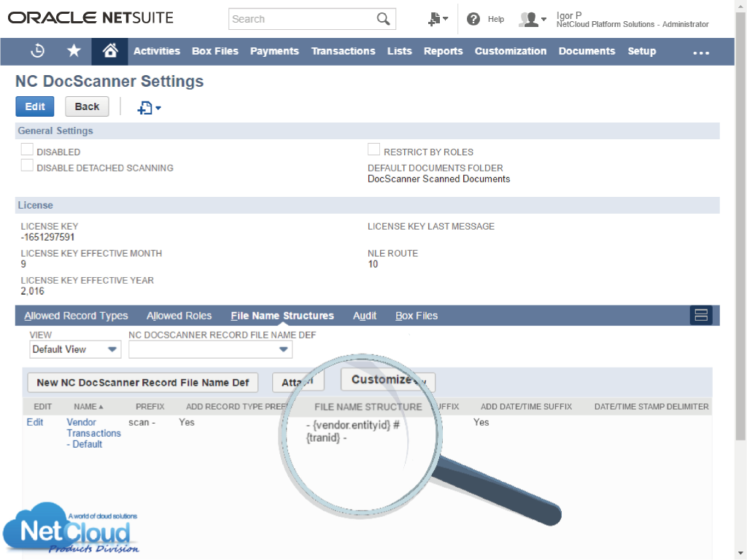The height and width of the screenshot is (560, 747).
Task: Open the Shortcuts star icon
Action: point(74,50)
